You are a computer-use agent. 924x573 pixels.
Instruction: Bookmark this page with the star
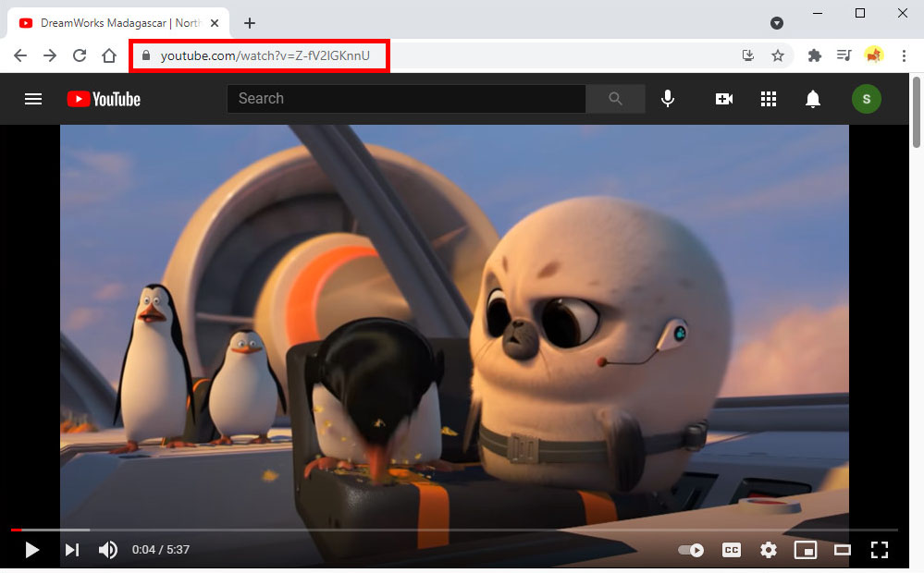[778, 55]
